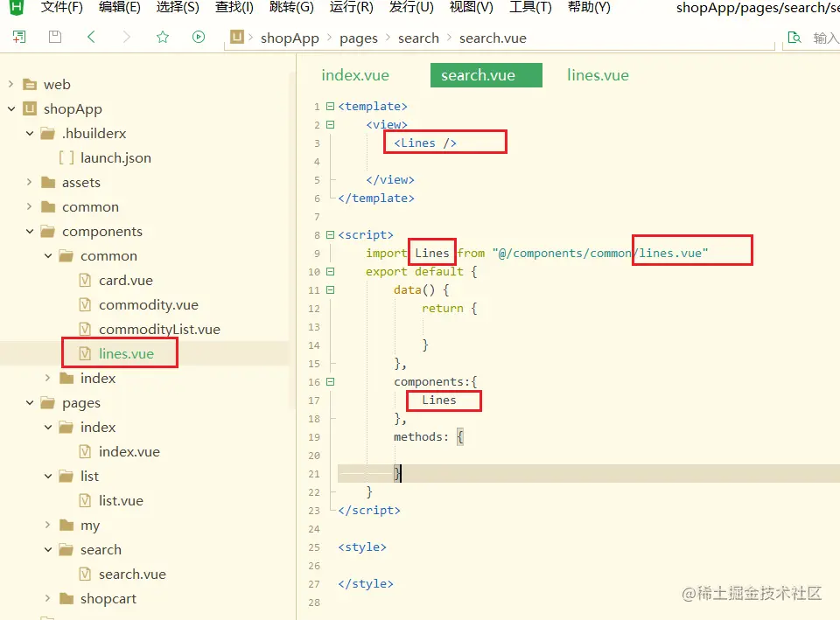The width and height of the screenshot is (840, 620).
Task: Click the shopcart folder icon
Action: pos(66,599)
